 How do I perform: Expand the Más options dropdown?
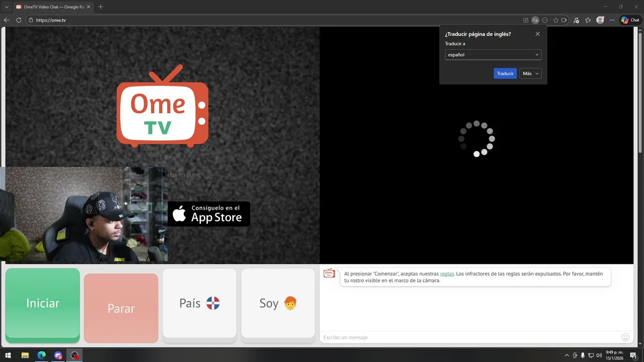(530, 73)
